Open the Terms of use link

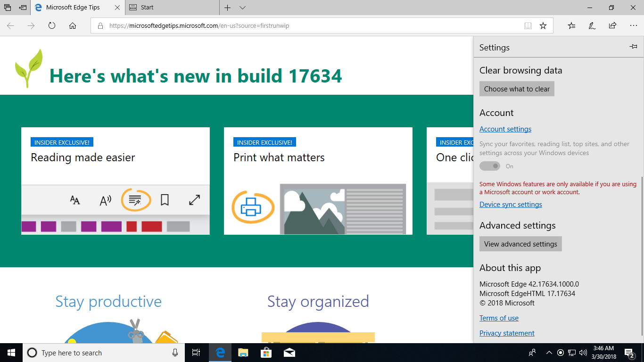tap(499, 318)
